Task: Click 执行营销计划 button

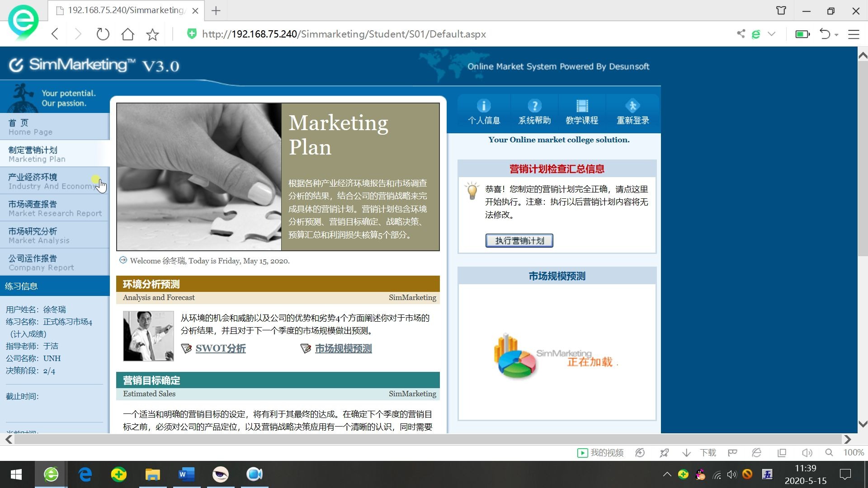Action: (519, 240)
